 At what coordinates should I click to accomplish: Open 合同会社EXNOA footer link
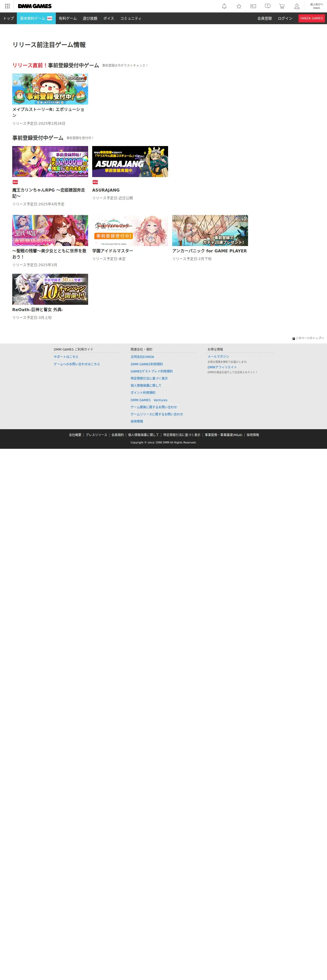[x=142, y=357]
